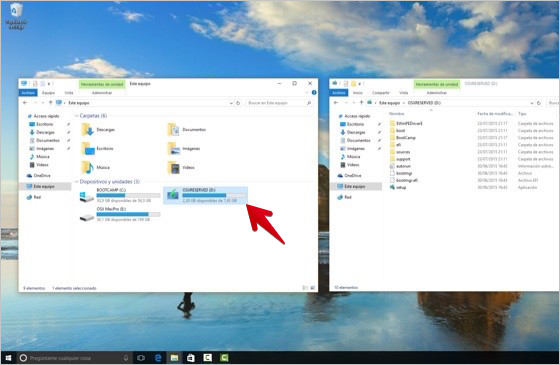Click the help icon in Este equipo window
This screenshot has width=560, height=365.
coord(314,93)
